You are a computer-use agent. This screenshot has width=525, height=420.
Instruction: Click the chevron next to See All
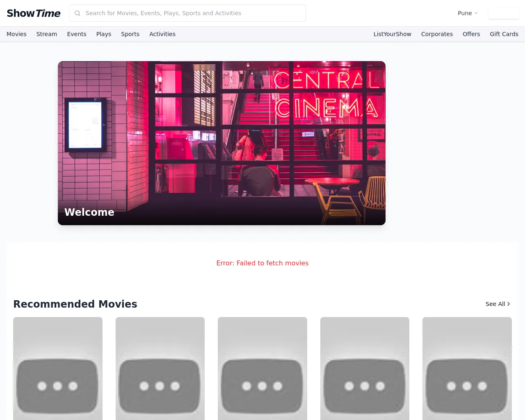(x=509, y=304)
